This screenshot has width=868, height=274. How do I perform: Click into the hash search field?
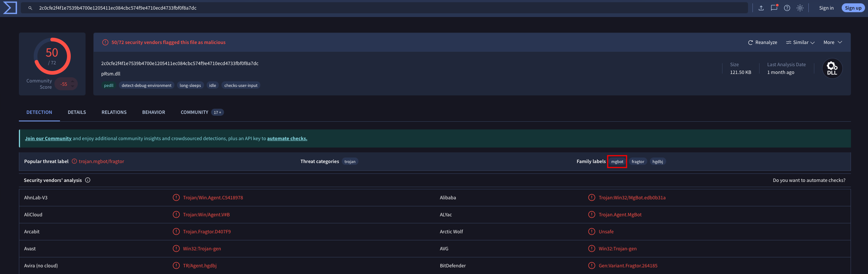coord(384,8)
